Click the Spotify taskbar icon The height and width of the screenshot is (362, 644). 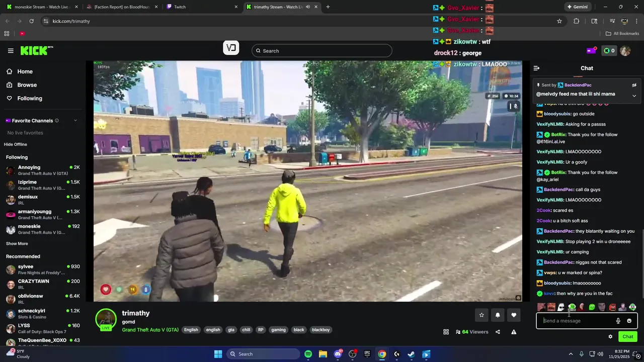click(308, 354)
